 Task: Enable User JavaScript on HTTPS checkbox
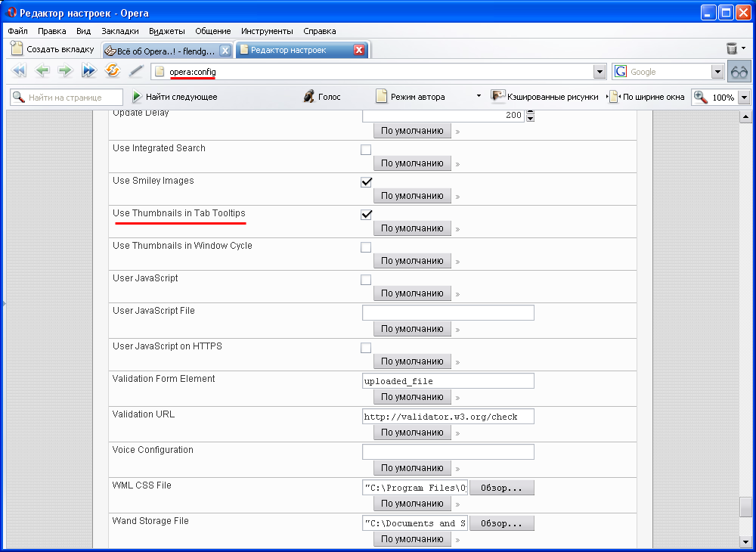[x=366, y=348]
